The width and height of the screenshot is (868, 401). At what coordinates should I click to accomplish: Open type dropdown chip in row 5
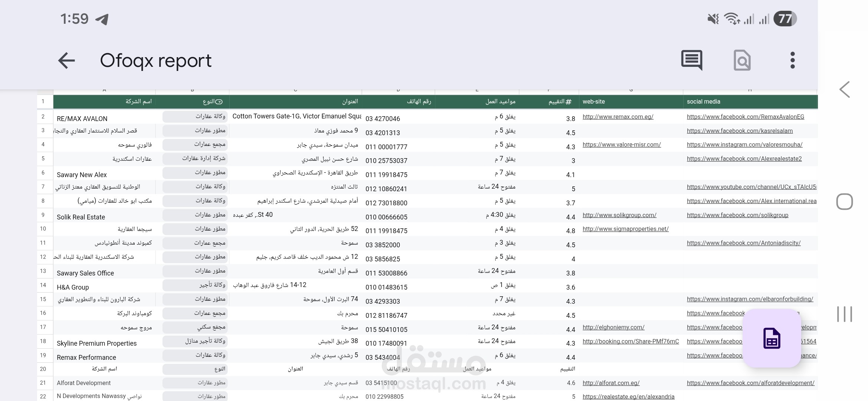pos(195,159)
